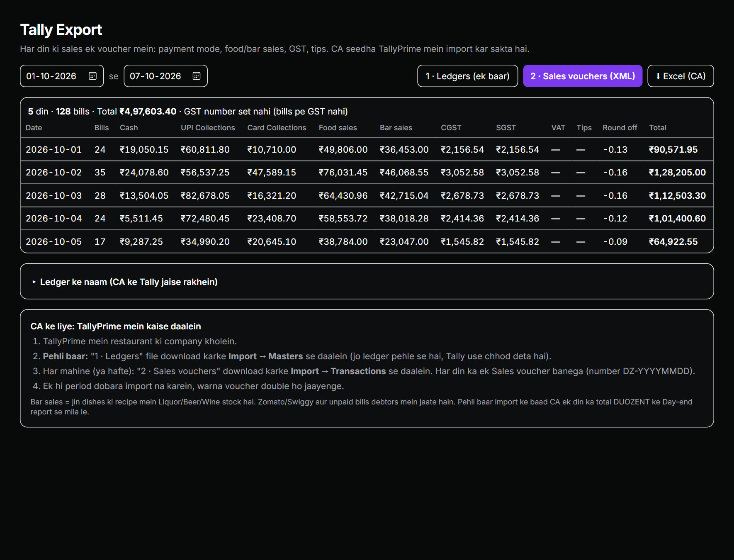Screen dimensions: 734x560
Task: Click cash amount ₹19,050.15
Action: coord(144,149)
